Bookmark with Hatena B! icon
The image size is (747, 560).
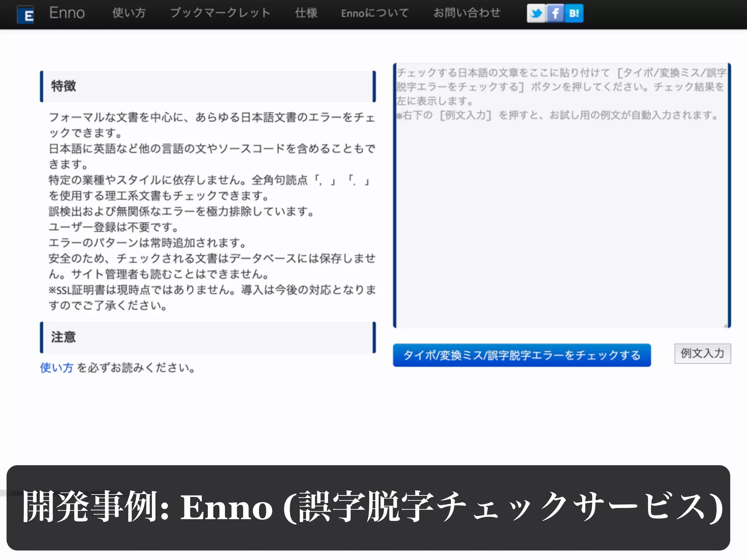574,13
